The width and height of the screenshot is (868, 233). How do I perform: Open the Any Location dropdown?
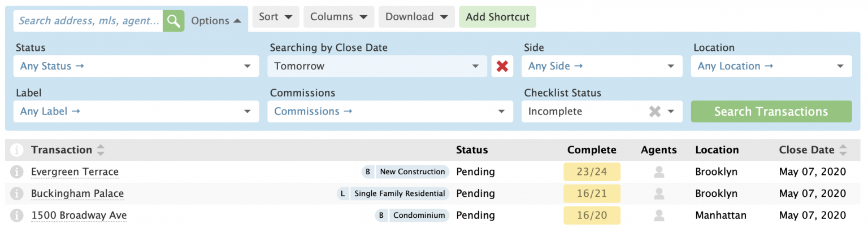(771, 67)
